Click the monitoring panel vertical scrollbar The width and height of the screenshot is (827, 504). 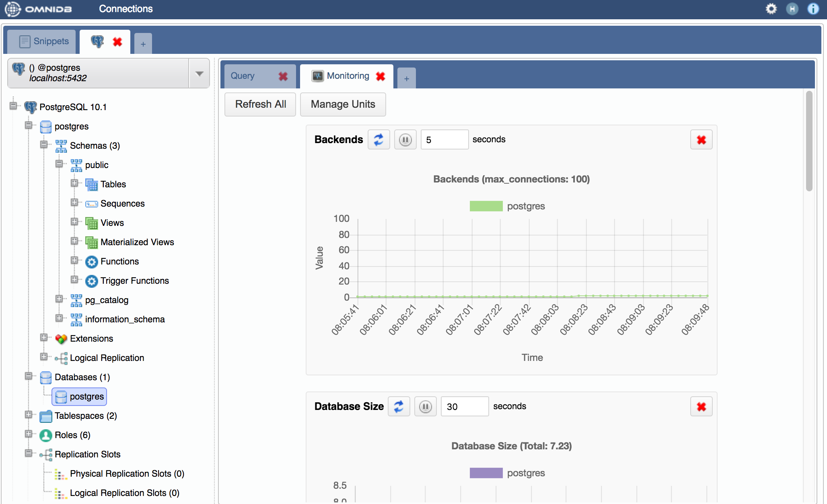809,141
